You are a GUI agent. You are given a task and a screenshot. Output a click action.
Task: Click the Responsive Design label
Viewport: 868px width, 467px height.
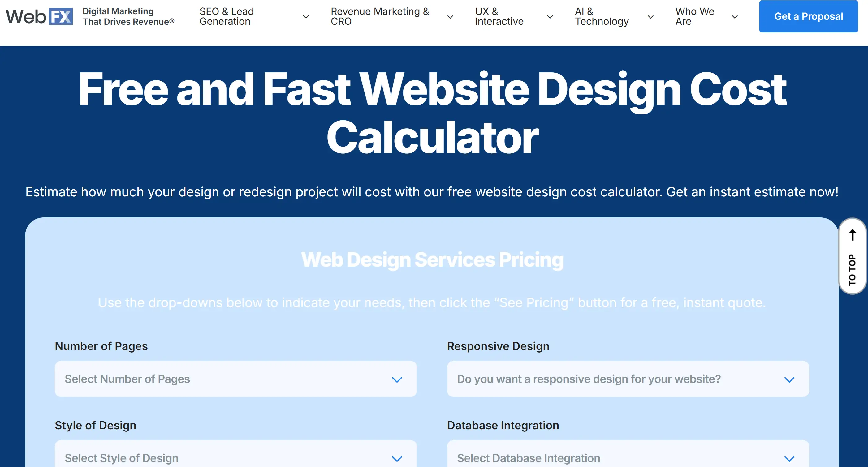(x=498, y=346)
